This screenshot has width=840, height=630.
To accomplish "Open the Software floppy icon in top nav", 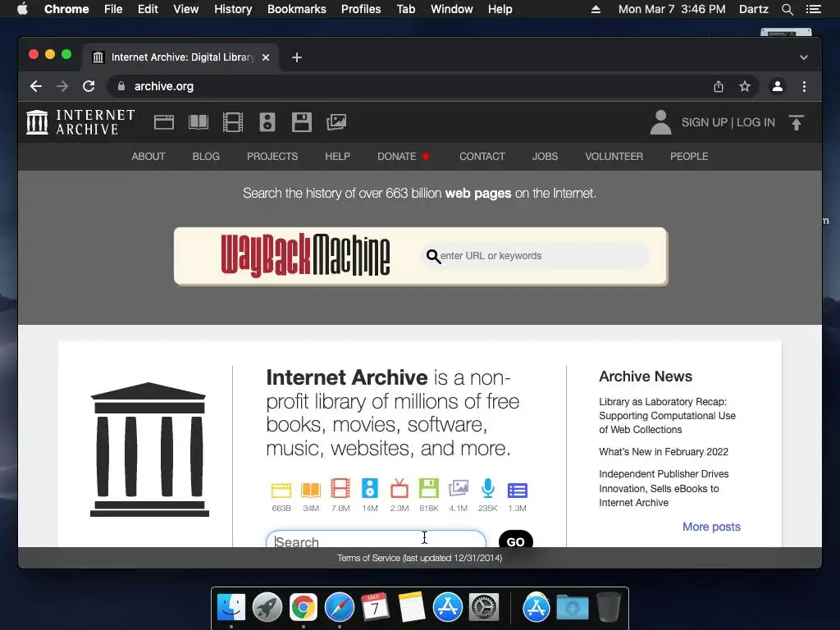I will [x=302, y=122].
